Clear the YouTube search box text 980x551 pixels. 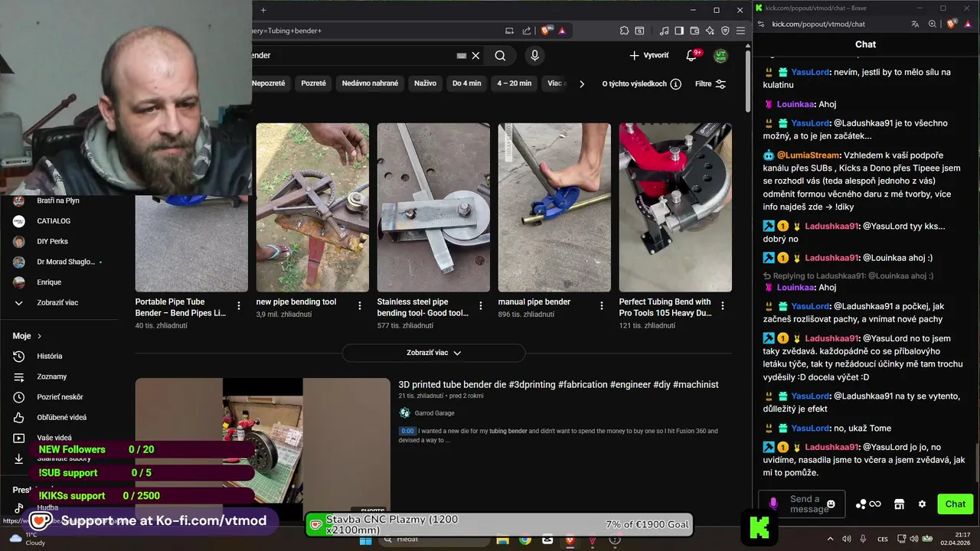(475, 56)
